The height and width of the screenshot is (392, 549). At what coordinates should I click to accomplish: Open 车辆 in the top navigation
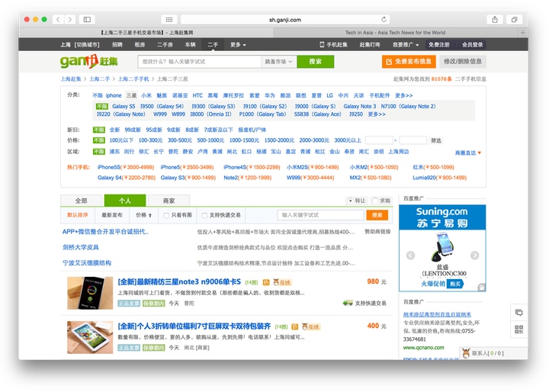(190, 45)
